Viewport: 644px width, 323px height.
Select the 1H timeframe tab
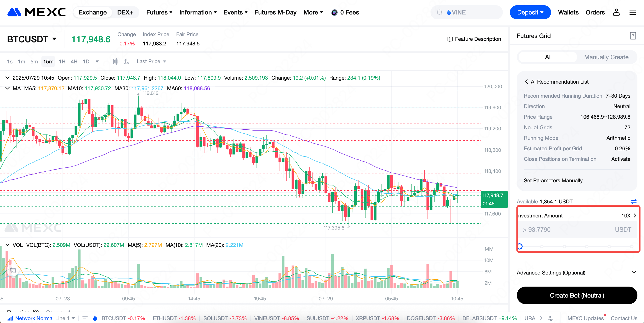(62, 61)
